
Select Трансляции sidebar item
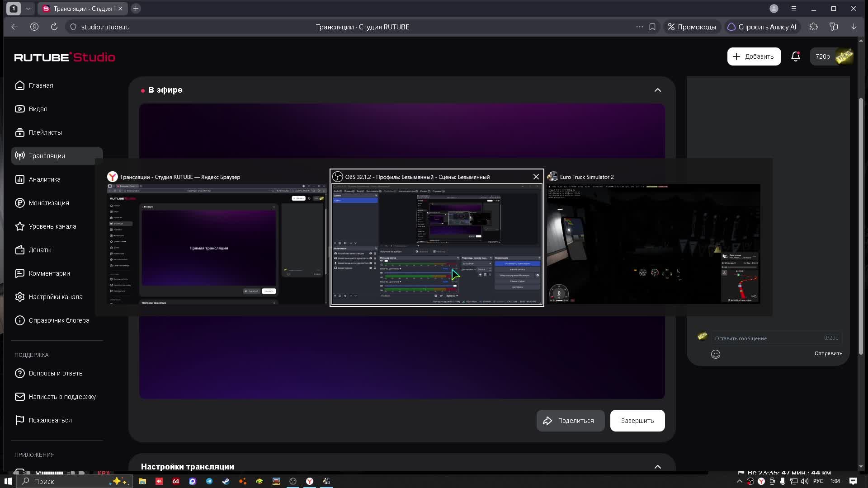coord(57,156)
